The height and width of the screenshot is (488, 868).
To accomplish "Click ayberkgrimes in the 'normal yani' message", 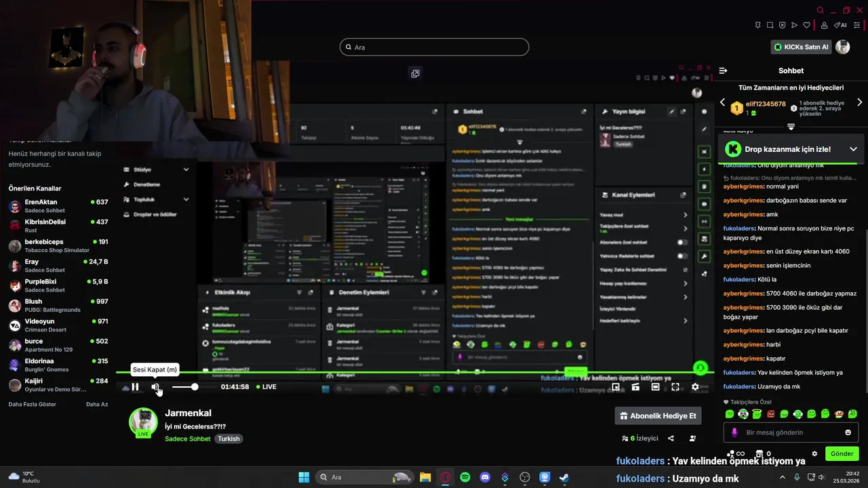I will (743, 186).
